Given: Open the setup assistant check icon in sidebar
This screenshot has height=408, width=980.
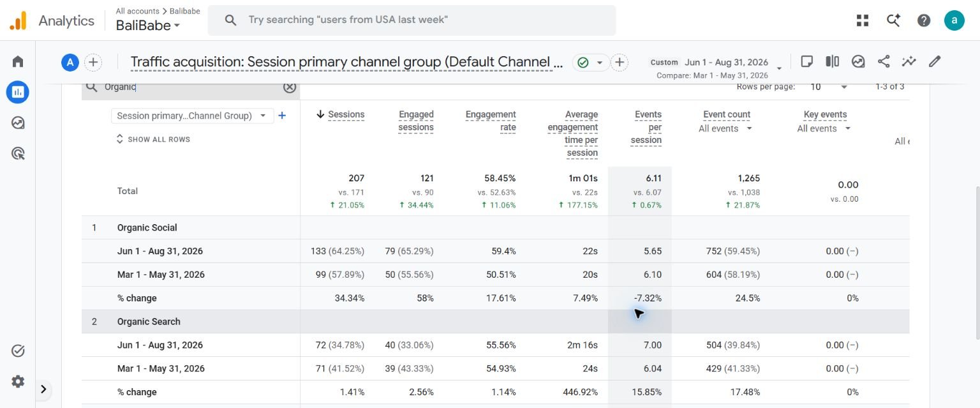Looking at the screenshot, I should click(x=18, y=351).
